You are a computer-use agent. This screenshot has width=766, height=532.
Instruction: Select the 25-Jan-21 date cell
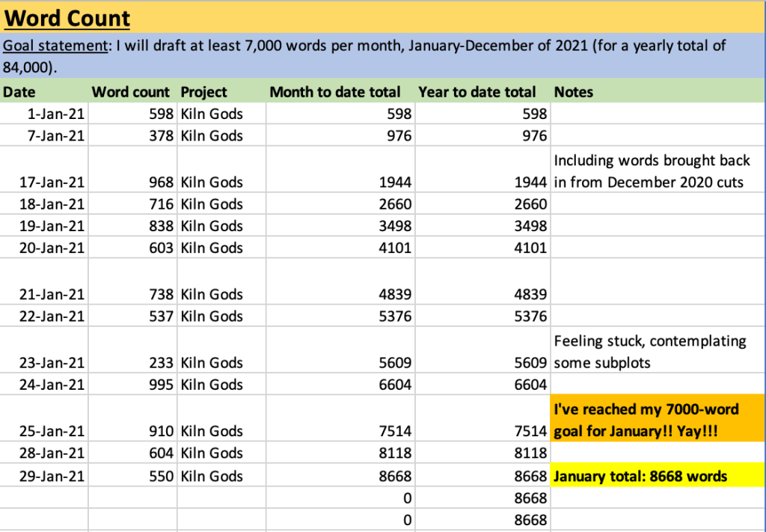(x=44, y=419)
